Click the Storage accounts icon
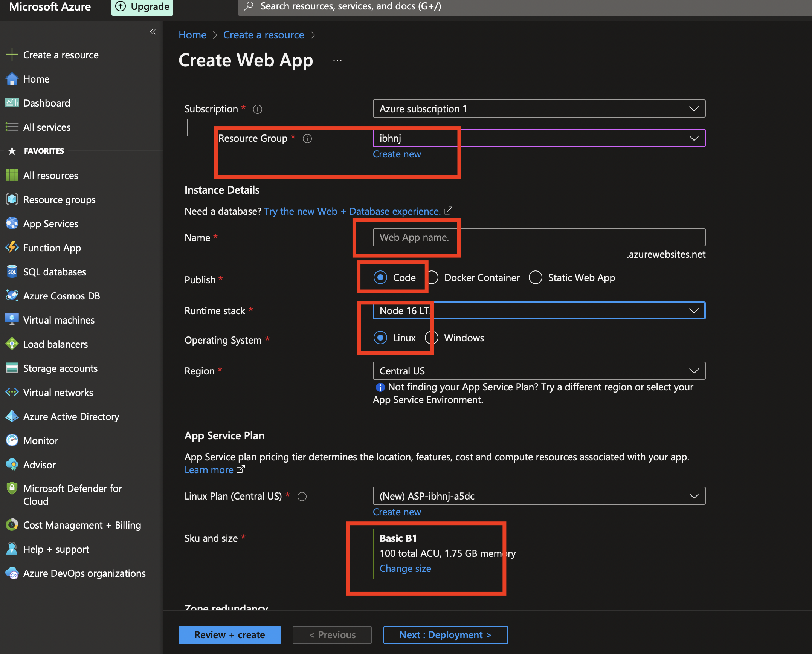Image resolution: width=812 pixels, height=654 pixels. [x=12, y=368]
